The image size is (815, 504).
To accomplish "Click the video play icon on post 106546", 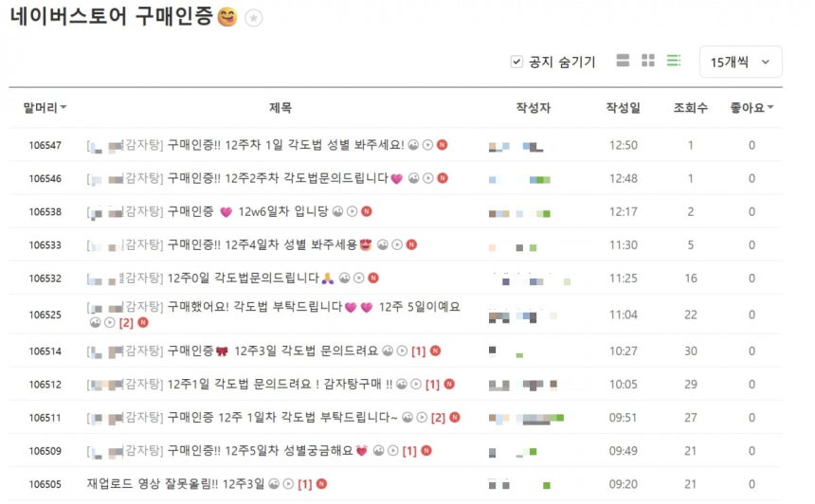I will [x=427, y=178].
